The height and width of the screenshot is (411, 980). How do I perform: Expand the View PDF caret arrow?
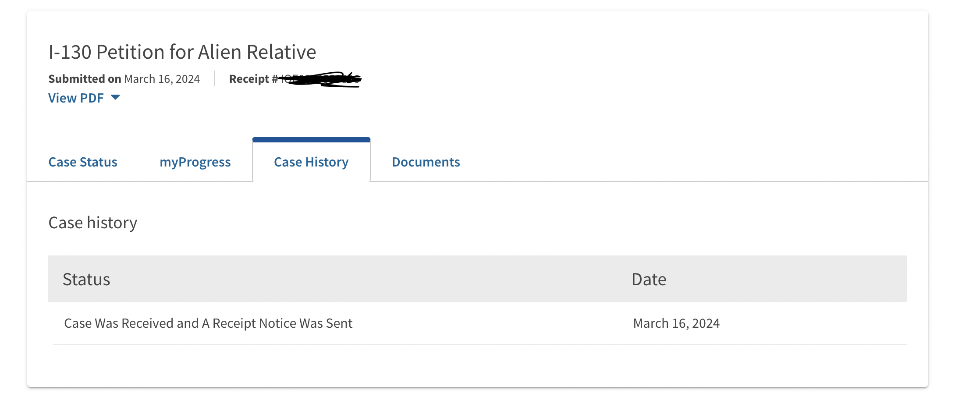(x=115, y=97)
